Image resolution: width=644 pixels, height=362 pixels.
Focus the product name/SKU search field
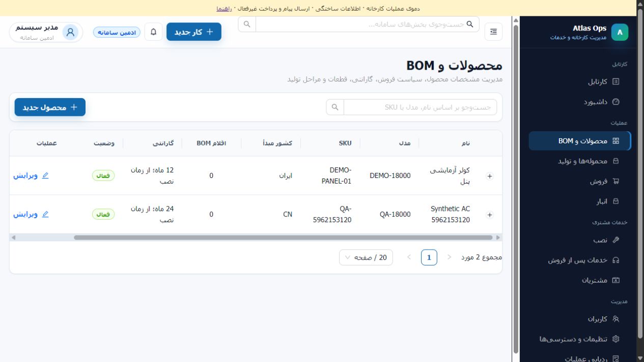click(x=421, y=107)
